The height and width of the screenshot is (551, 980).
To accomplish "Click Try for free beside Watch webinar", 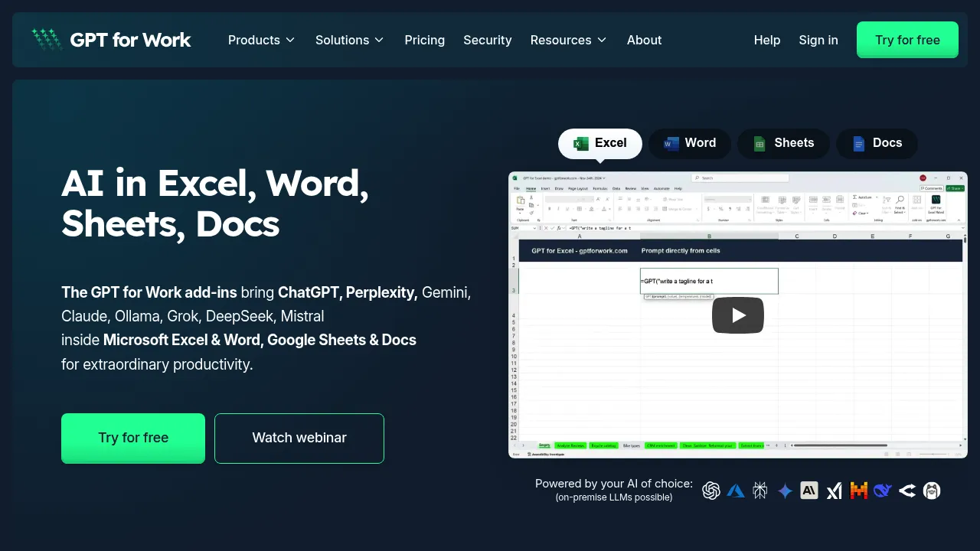I will 133,438.
